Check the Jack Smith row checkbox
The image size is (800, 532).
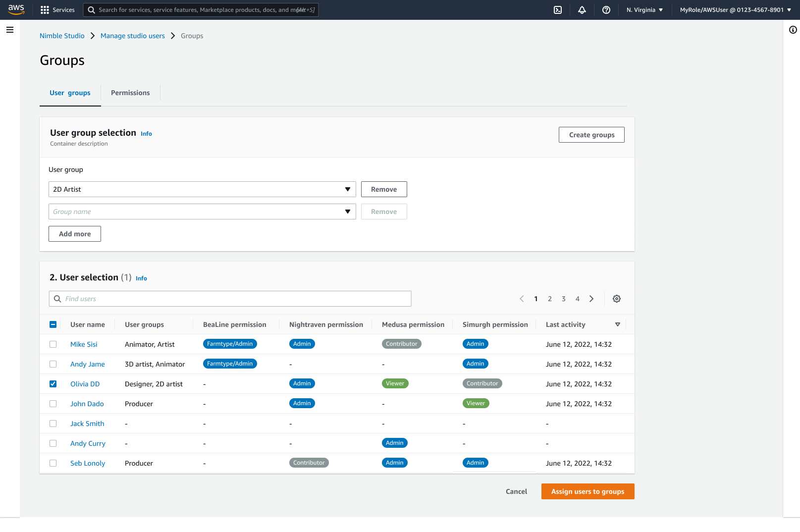pos(53,424)
